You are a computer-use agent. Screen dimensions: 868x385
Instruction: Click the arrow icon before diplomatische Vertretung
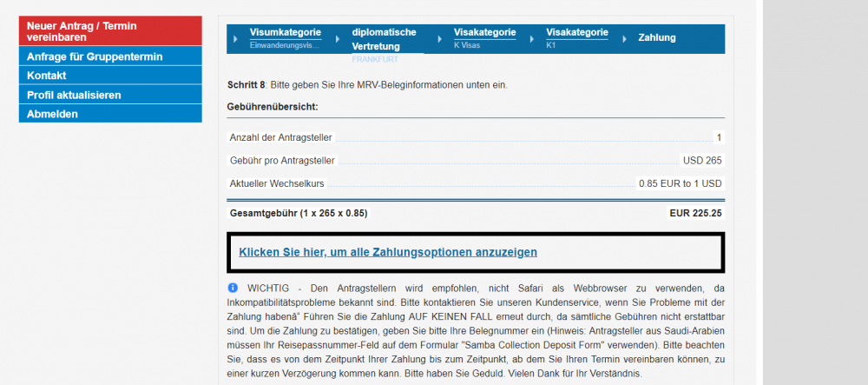pos(341,38)
